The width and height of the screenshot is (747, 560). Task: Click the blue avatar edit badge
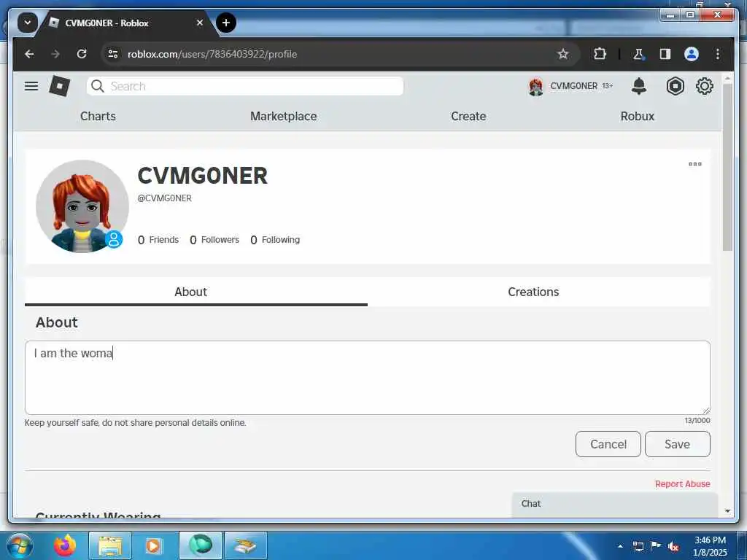pyautogui.click(x=114, y=239)
